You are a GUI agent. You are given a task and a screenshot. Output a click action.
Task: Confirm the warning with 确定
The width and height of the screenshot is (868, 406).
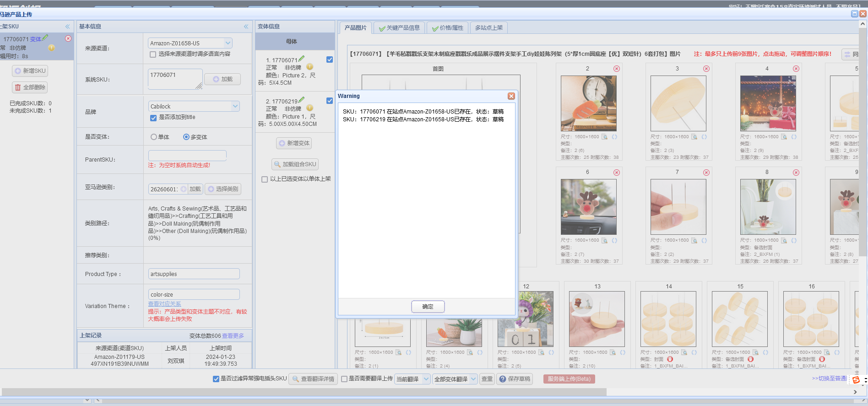428,307
